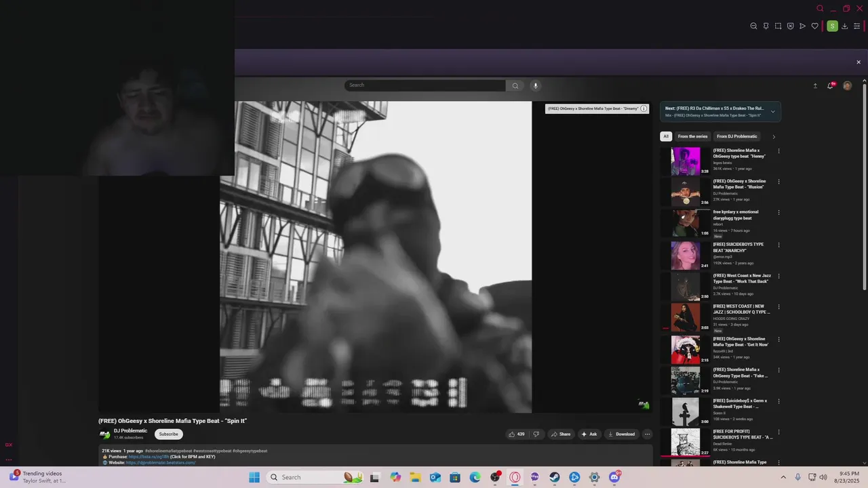Image resolution: width=868 pixels, height=488 pixels.
Task: Open options for 'Get It Now' video
Action: point(778,339)
